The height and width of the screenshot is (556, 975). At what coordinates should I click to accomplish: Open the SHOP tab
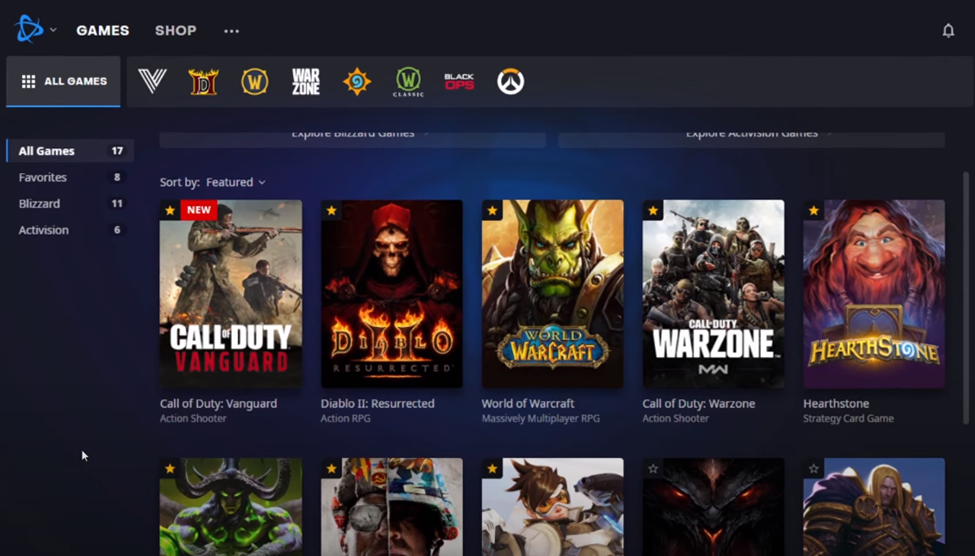[175, 30]
